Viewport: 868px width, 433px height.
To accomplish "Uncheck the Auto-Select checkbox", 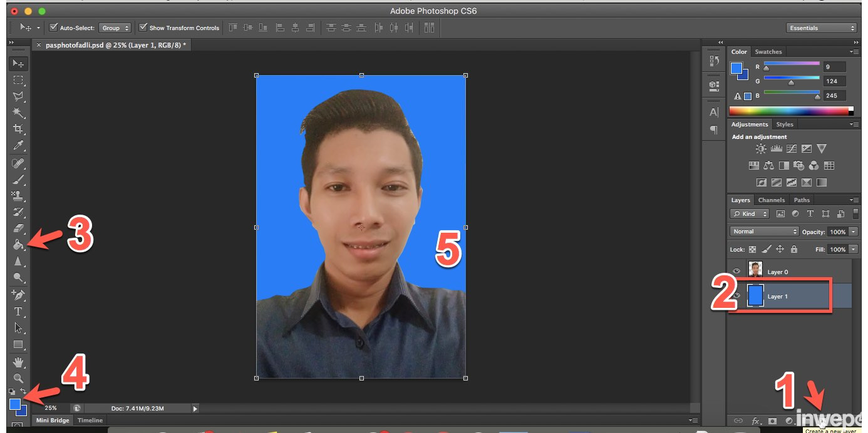I will 54,28.
